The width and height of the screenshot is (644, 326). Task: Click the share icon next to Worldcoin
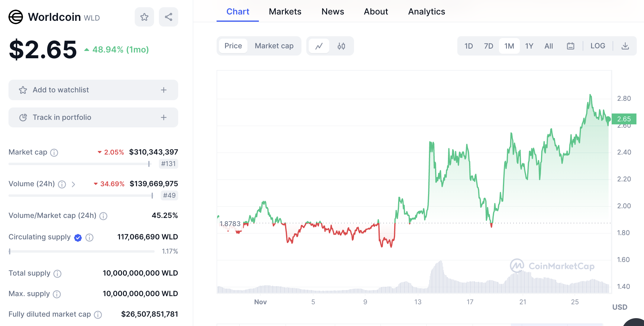click(x=168, y=17)
